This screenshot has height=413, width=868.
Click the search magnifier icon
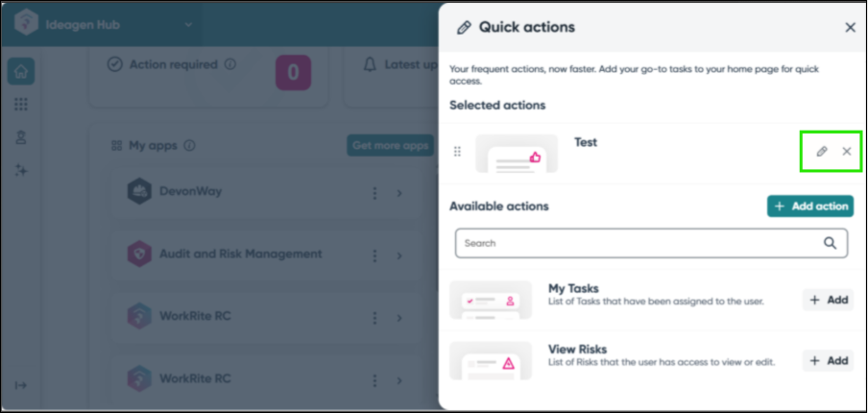(x=830, y=243)
